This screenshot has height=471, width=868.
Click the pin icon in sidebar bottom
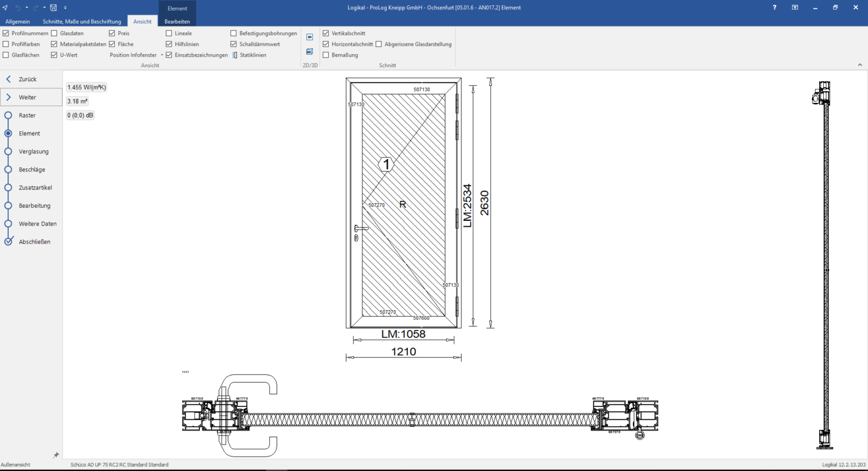(x=56, y=455)
